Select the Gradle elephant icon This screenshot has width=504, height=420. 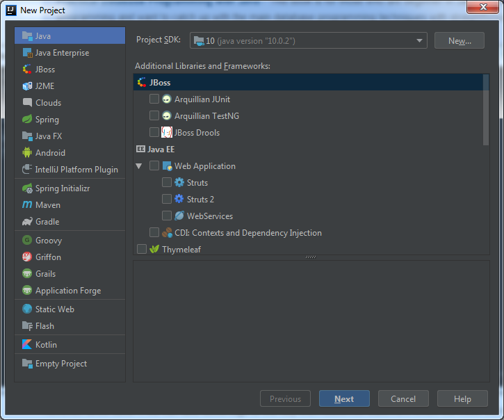pos(27,222)
